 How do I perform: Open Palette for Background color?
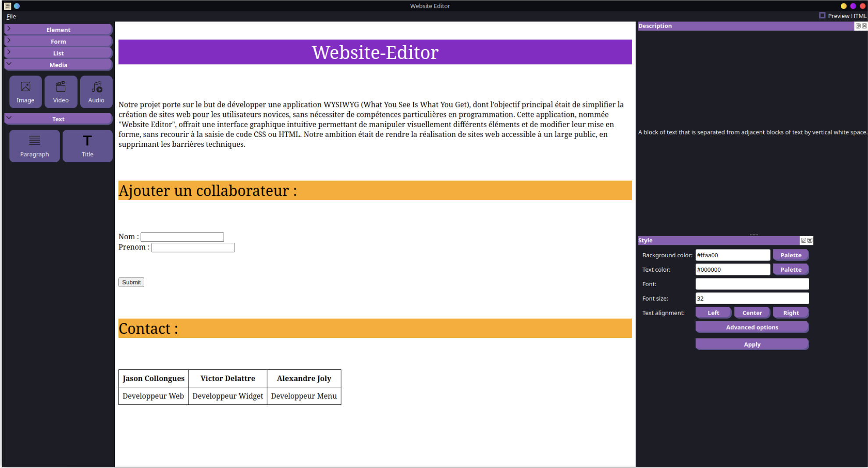click(x=791, y=255)
